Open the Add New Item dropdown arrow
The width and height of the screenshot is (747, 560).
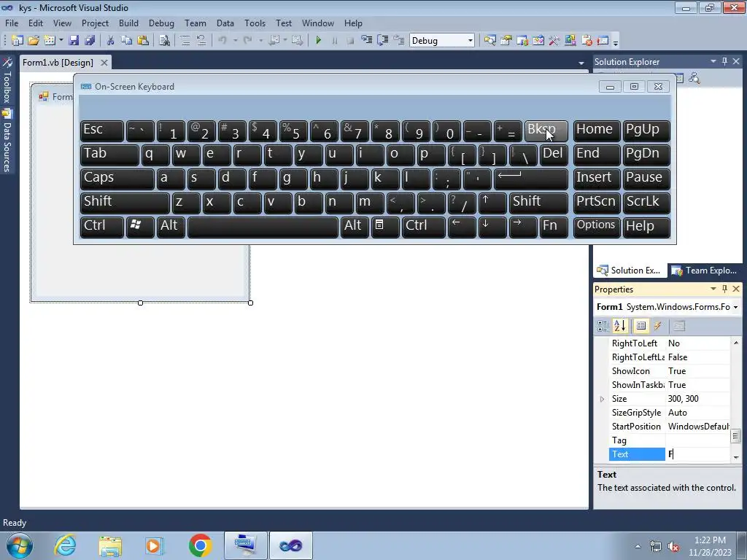point(61,41)
